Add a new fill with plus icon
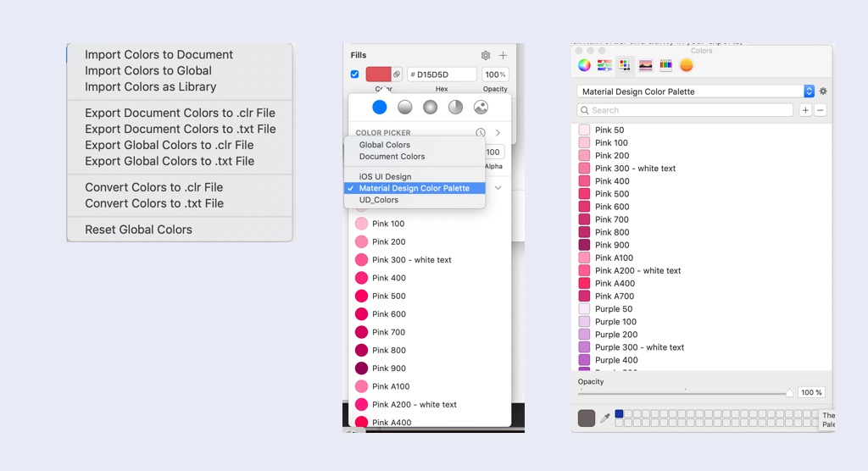Viewport: 868px width, 471px height. [x=503, y=55]
